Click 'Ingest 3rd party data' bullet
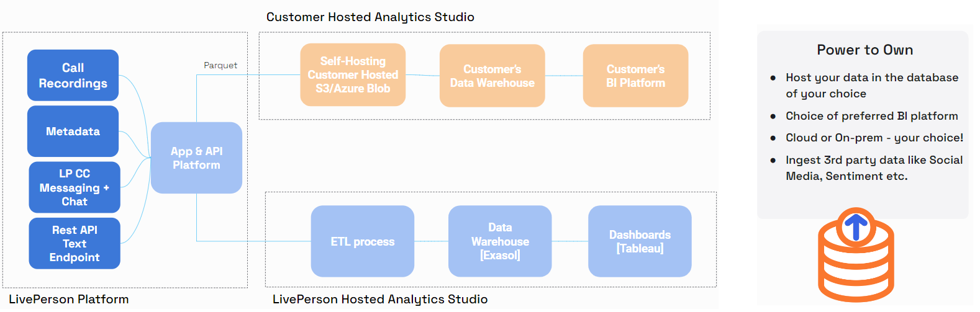The width and height of the screenshot is (980, 312). pos(866,168)
